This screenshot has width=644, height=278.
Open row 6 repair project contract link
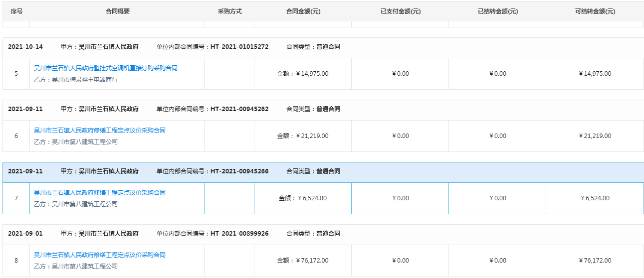100,131
